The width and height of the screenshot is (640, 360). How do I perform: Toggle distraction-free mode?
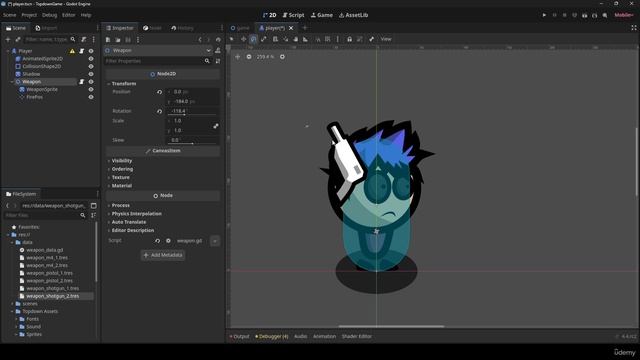pos(633,28)
